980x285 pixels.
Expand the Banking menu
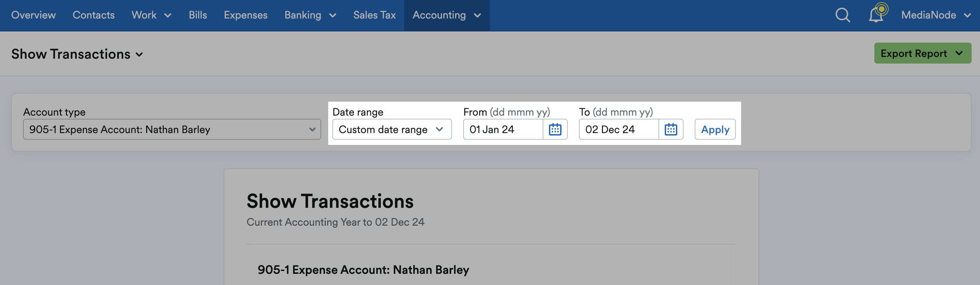coord(310,15)
